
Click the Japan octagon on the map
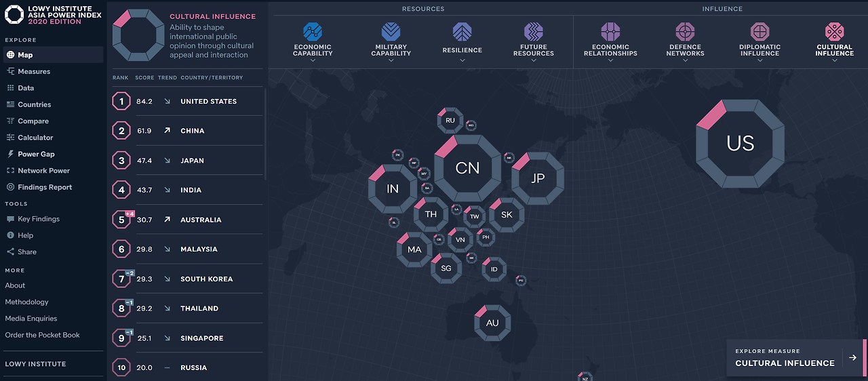click(x=538, y=178)
